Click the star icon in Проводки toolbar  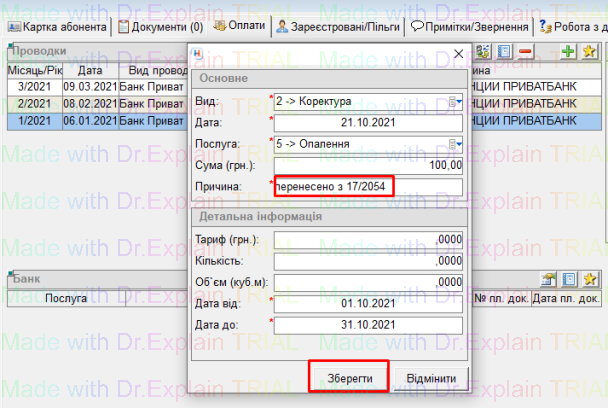pos(588,51)
